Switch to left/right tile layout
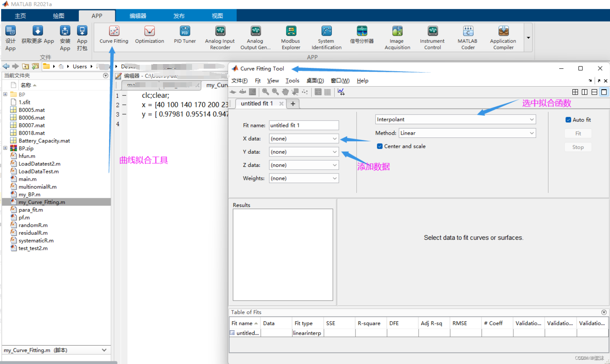 [x=585, y=92]
